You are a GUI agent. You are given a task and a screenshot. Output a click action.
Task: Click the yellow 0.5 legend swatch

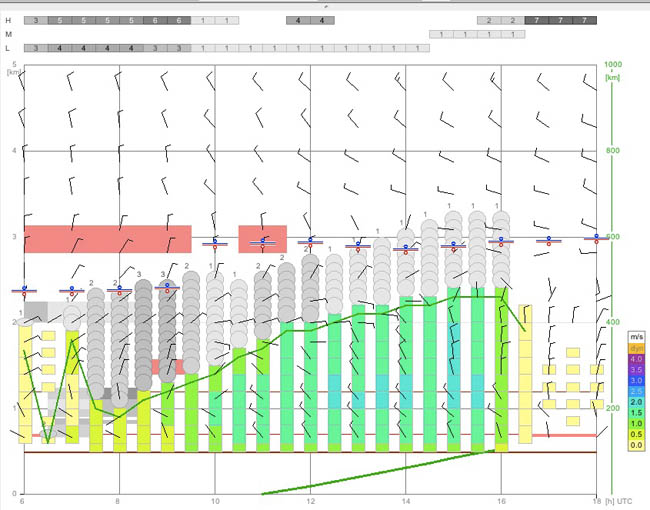tap(635, 434)
